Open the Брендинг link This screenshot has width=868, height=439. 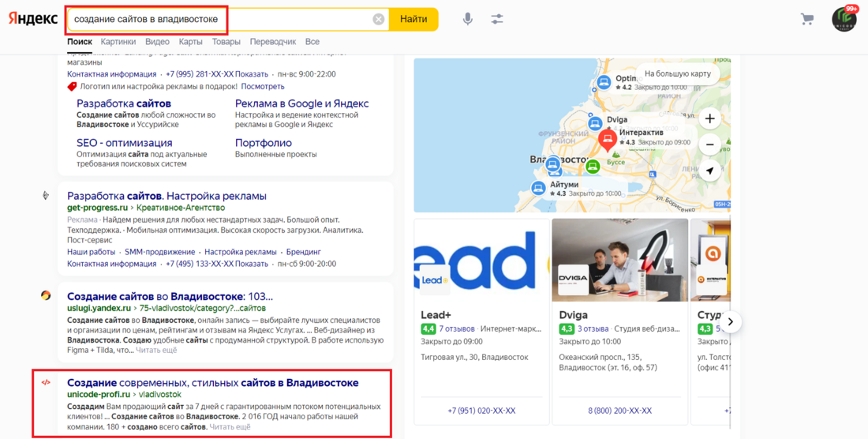tap(304, 252)
